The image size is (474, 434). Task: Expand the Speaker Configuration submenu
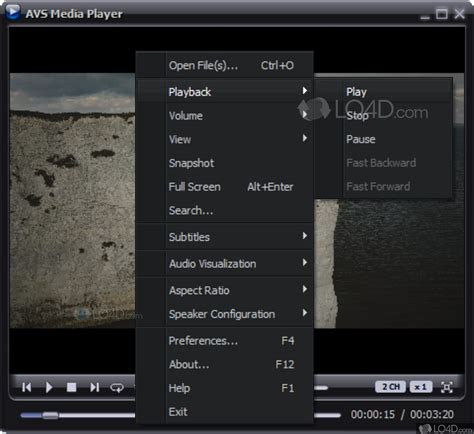224,314
